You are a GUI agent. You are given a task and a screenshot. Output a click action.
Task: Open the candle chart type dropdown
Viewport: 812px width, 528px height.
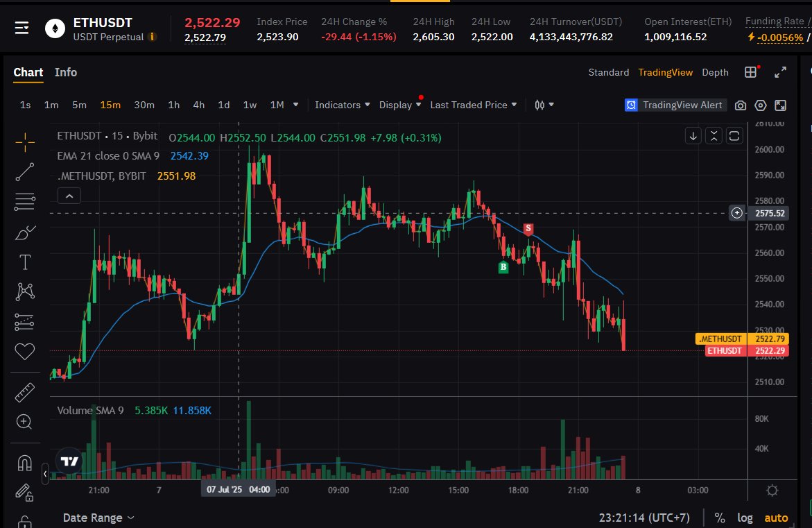point(544,105)
